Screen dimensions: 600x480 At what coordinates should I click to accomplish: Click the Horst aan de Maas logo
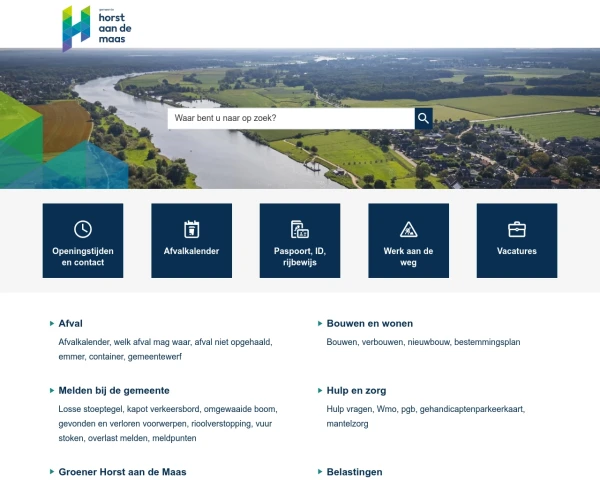[97, 28]
